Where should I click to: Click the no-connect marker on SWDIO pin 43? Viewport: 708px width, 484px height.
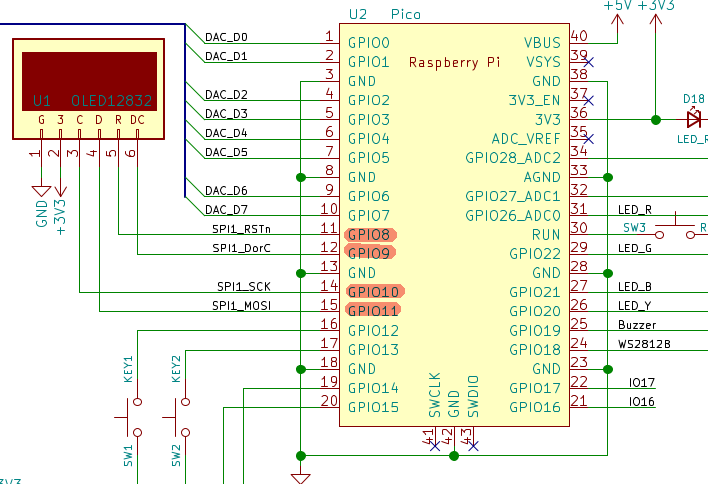pos(473,446)
